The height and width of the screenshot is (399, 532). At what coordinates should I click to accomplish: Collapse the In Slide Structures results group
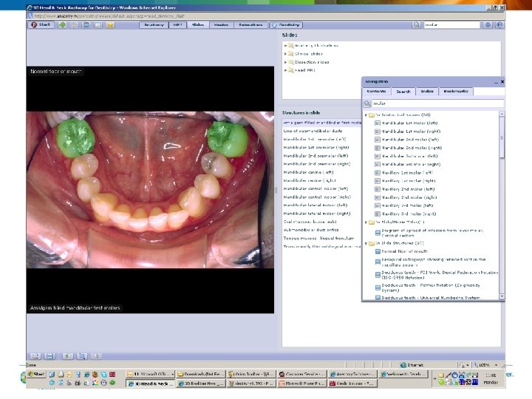tap(366, 244)
